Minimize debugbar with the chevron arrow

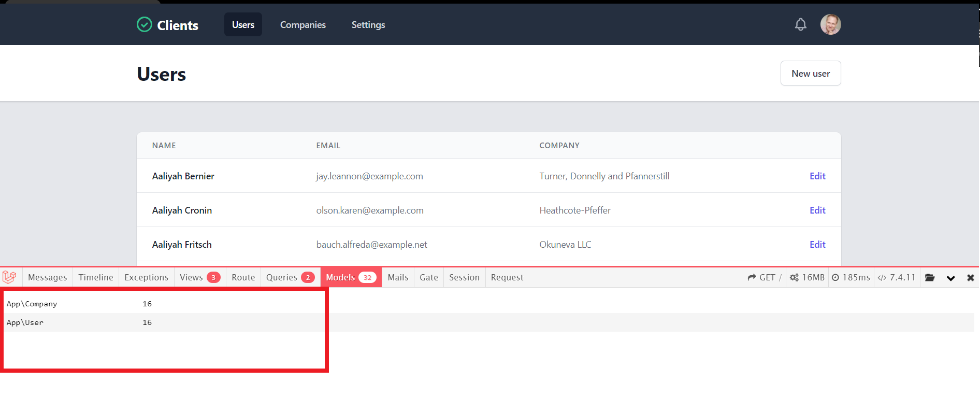[x=950, y=278]
